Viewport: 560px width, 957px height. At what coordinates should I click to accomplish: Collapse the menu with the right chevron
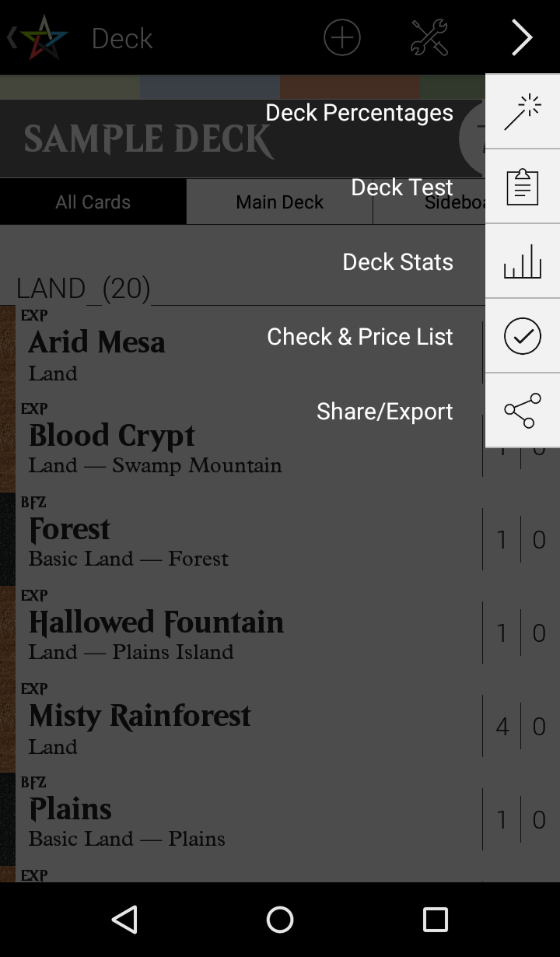522,37
